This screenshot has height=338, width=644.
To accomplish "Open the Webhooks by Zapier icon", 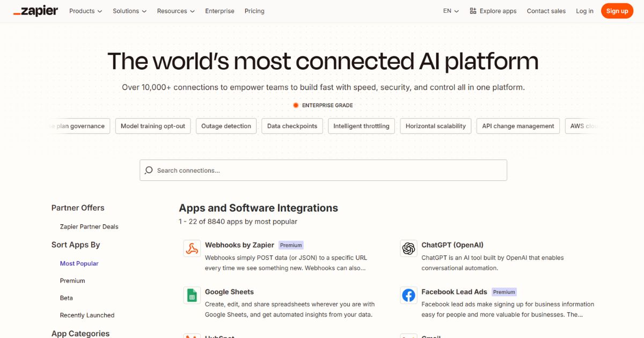I will click(192, 248).
